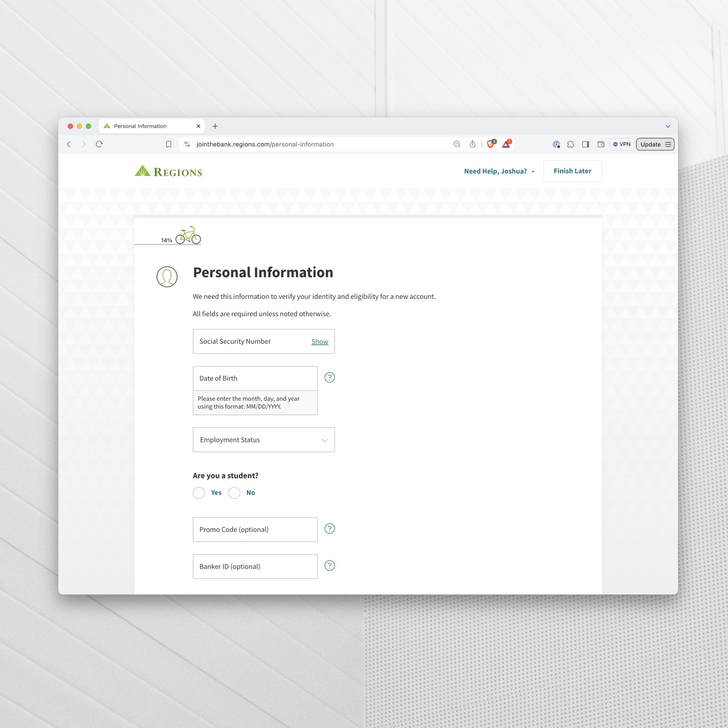Open the Brave Shields panel
728x728 pixels.
490,144
